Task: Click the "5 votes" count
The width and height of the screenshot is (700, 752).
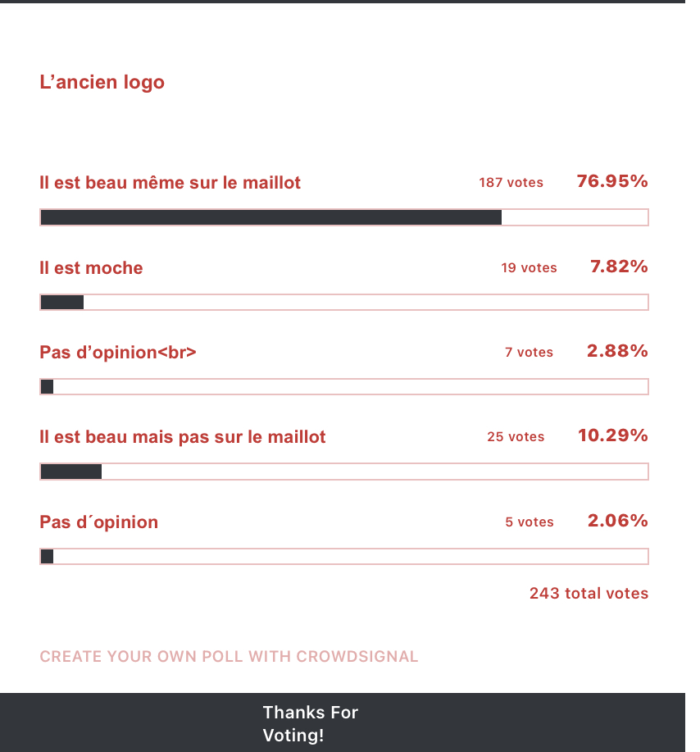Action: 530,522
